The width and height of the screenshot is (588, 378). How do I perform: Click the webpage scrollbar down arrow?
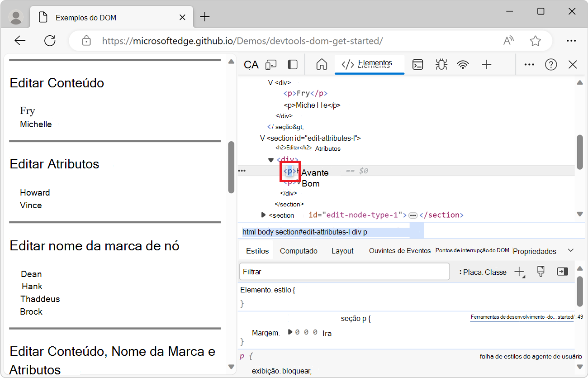click(x=231, y=367)
